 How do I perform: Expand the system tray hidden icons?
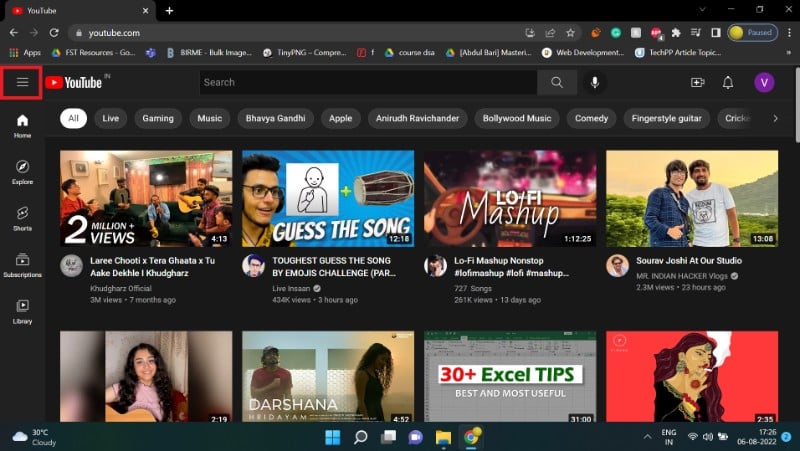pos(647,437)
